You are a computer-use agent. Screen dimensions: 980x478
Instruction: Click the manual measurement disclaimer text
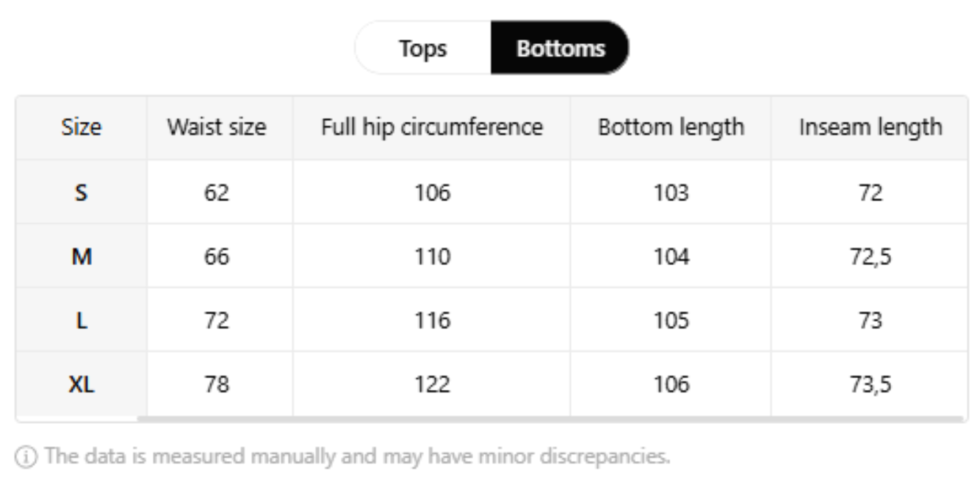pos(357,457)
